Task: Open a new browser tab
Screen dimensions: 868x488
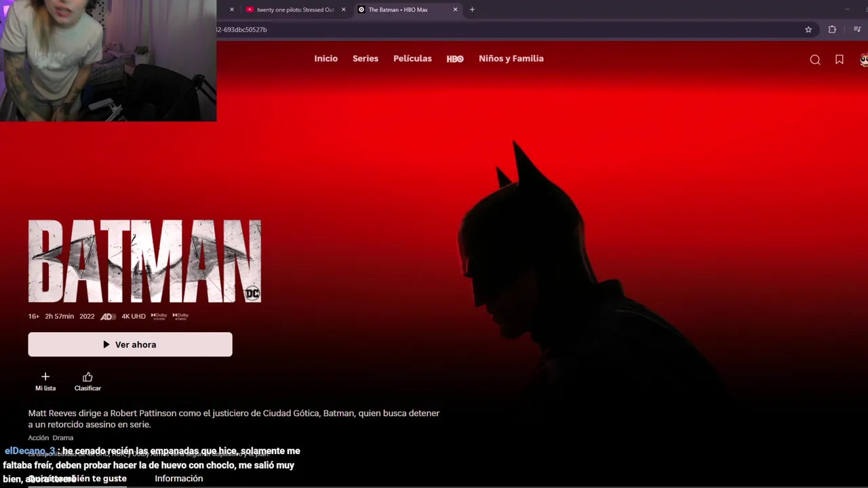Action: [472, 9]
